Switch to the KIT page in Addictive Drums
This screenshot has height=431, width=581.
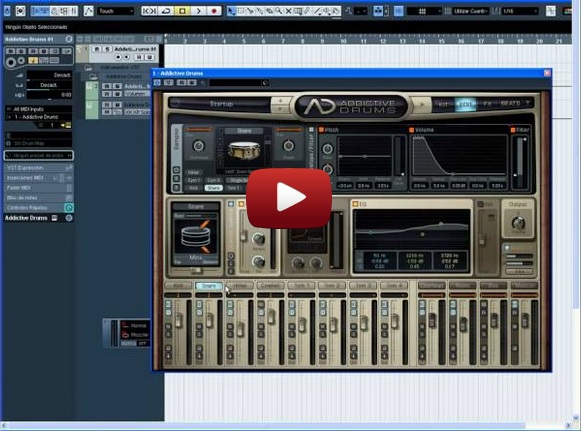click(443, 105)
